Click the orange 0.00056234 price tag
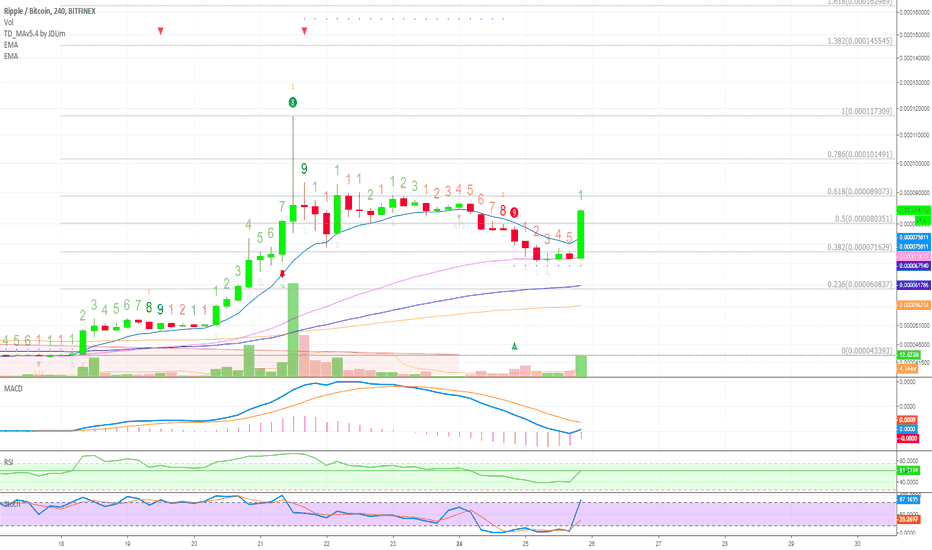Viewport: 932px width, 550px height. [914, 305]
